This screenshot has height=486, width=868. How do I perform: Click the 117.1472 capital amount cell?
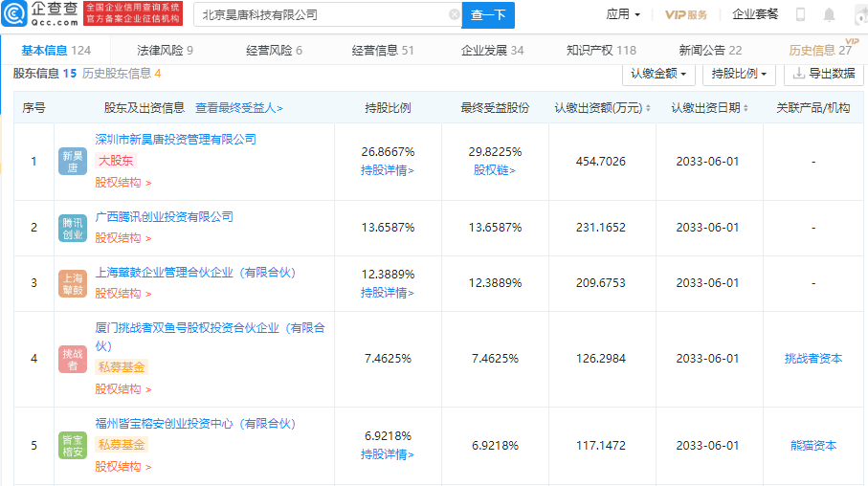click(601, 446)
